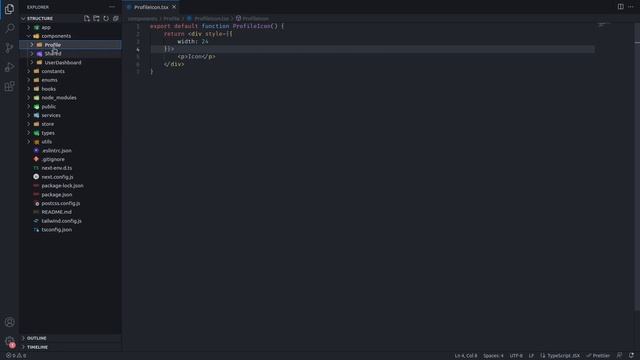The height and width of the screenshot is (360, 640).
Task: Open the Extensions view
Action: tap(9, 86)
